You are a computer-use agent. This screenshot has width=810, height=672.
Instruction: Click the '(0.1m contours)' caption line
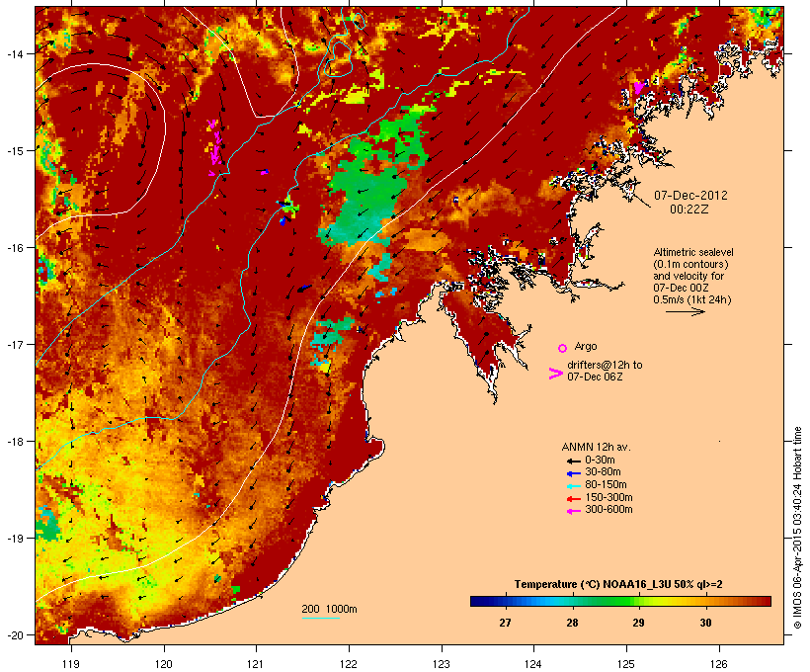point(691,264)
